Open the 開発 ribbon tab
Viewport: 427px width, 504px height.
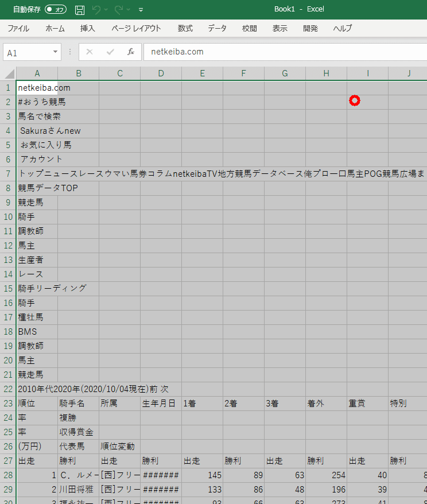[x=310, y=28]
